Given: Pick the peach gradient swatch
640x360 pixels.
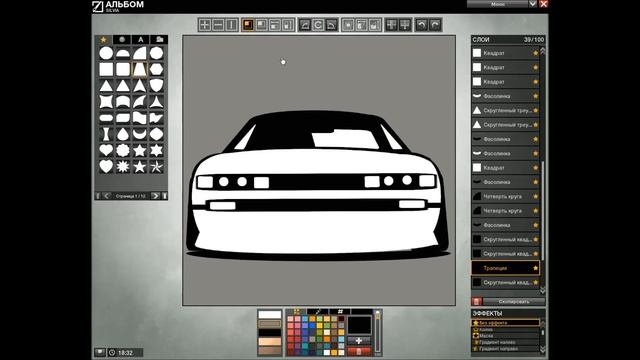Looking at the screenshot, I should coord(270,342).
